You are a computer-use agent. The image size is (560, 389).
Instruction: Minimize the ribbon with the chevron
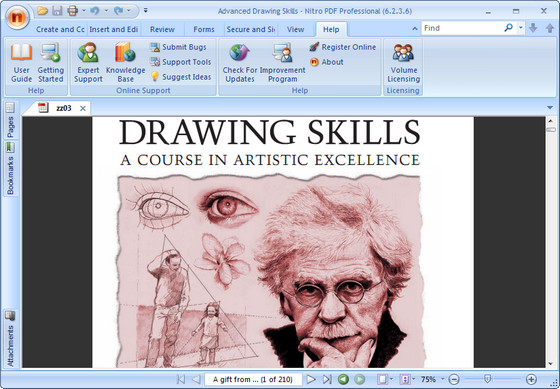[x=415, y=29]
